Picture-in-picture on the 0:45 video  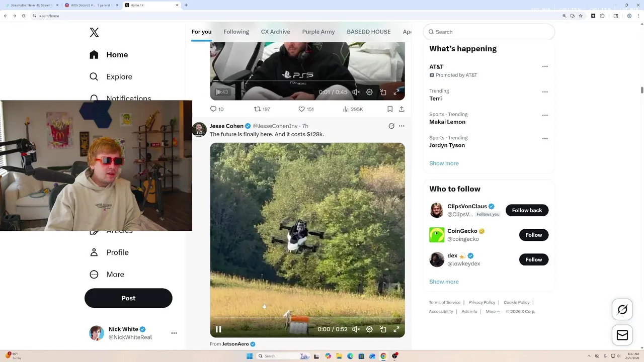(383, 93)
